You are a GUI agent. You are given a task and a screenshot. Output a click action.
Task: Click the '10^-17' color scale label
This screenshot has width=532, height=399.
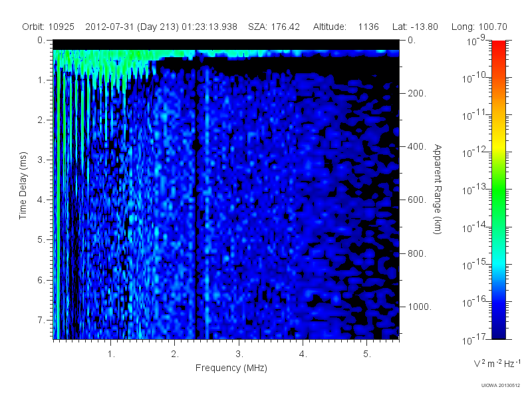(x=475, y=339)
